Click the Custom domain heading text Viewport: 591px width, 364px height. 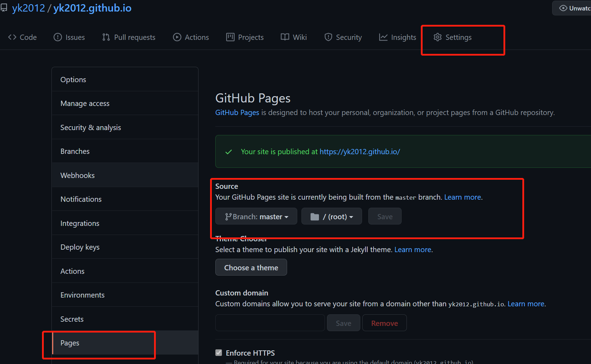[x=242, y=293]
